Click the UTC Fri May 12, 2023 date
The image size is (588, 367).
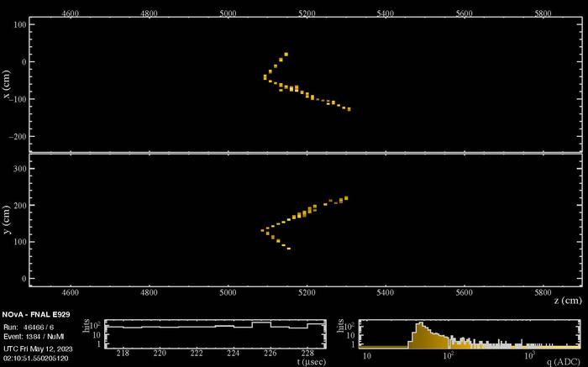(x=37, y=348)
